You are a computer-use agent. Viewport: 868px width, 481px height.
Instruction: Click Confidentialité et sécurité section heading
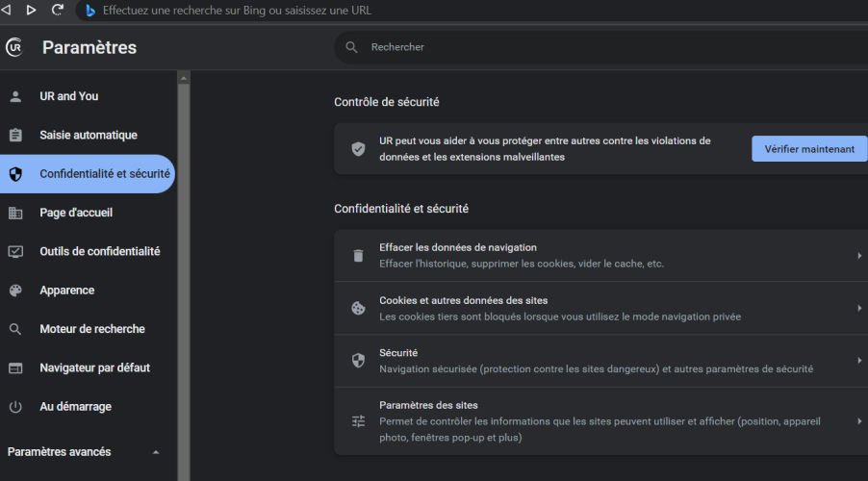point(401,209)
